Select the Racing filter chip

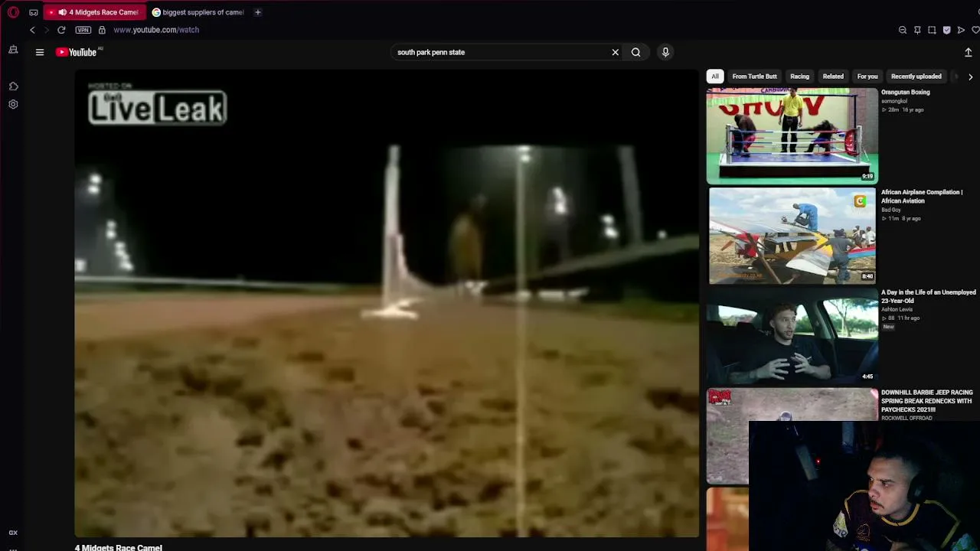[799, 77]
